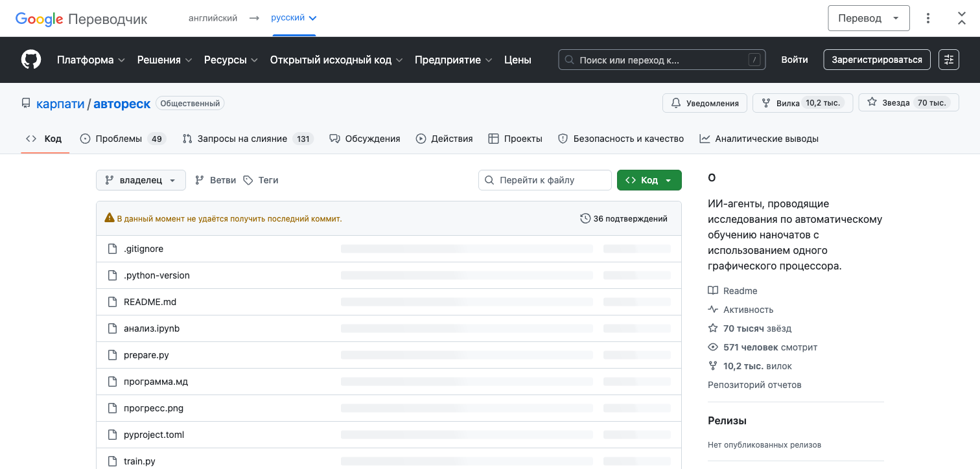This screenshot has width=980, height=469.
Task: Open the Обсуждения tab
Action: coord(365,139)
